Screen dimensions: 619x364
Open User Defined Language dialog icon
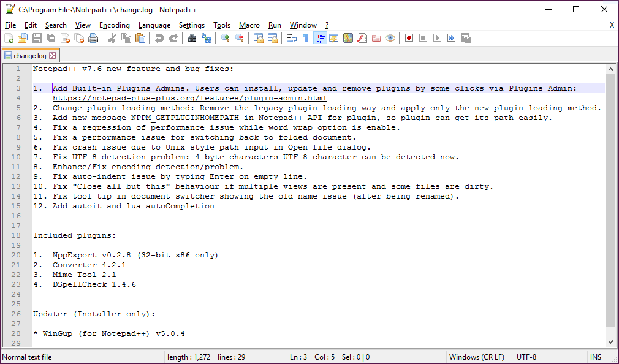(334, 38)
